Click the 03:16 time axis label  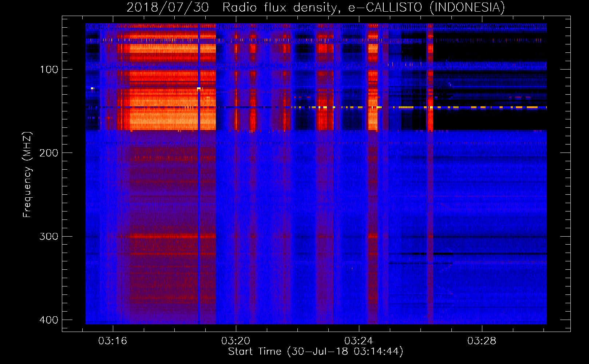[x=112, y=341]
